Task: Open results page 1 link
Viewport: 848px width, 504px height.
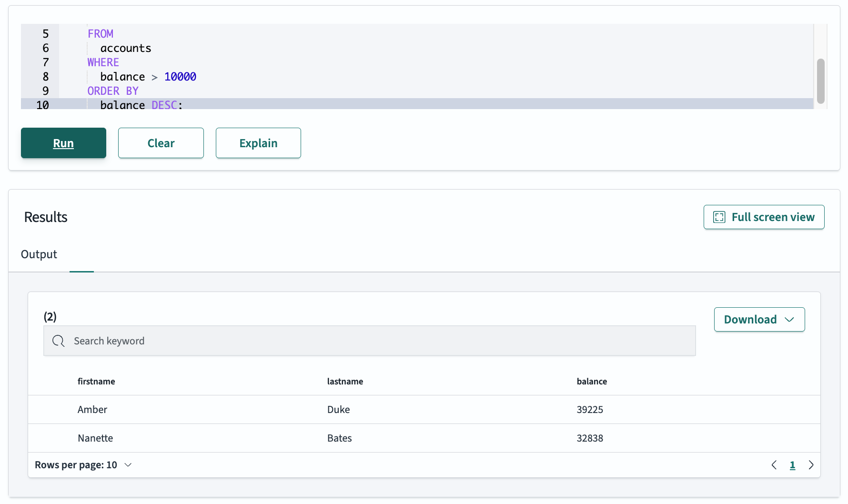Action: point(792,465)
